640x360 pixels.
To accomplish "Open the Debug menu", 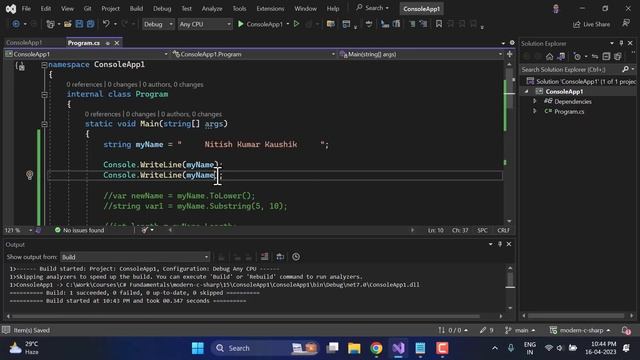I will [162, 8].
